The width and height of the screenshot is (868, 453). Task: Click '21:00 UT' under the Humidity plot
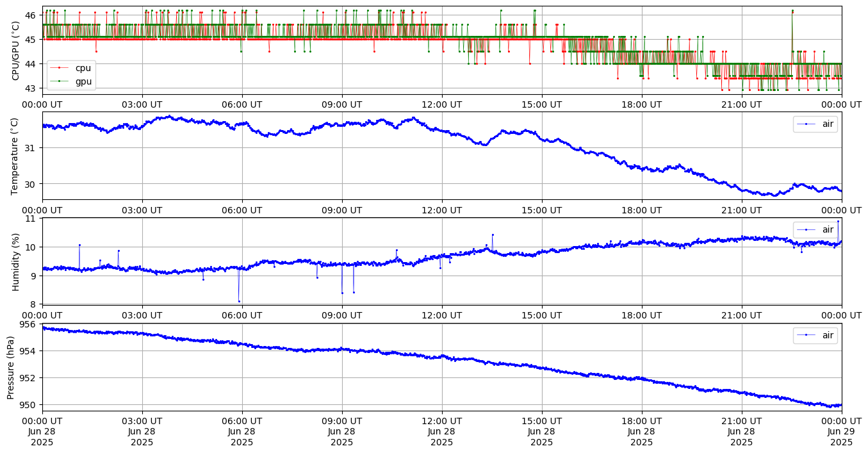pyautogui.click(x=742, y=315)
